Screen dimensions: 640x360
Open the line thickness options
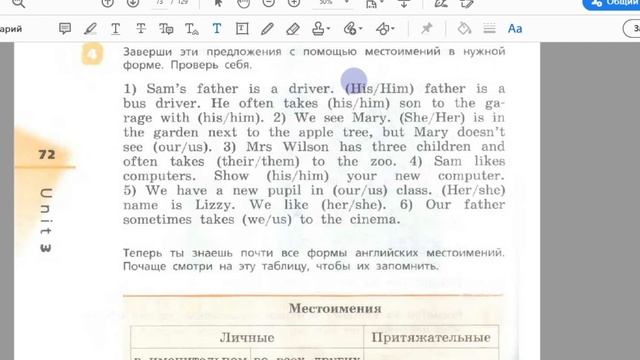point(489,29)
